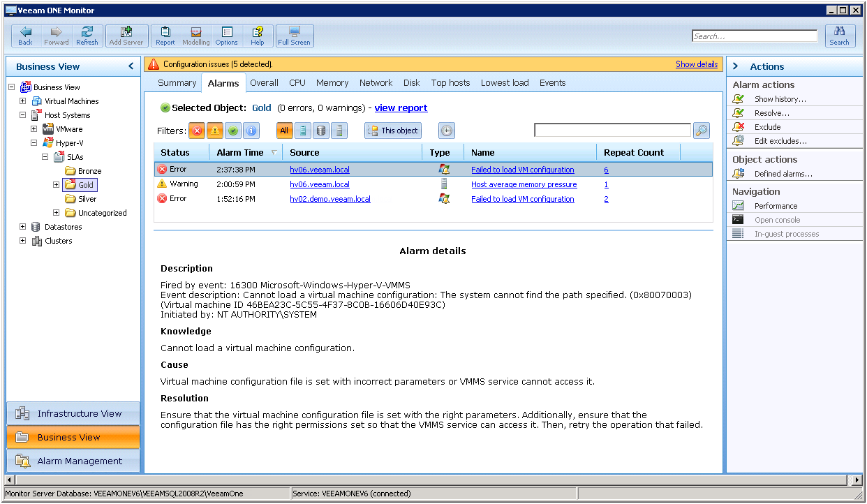Open Help from the toolbar

(258, 36)
